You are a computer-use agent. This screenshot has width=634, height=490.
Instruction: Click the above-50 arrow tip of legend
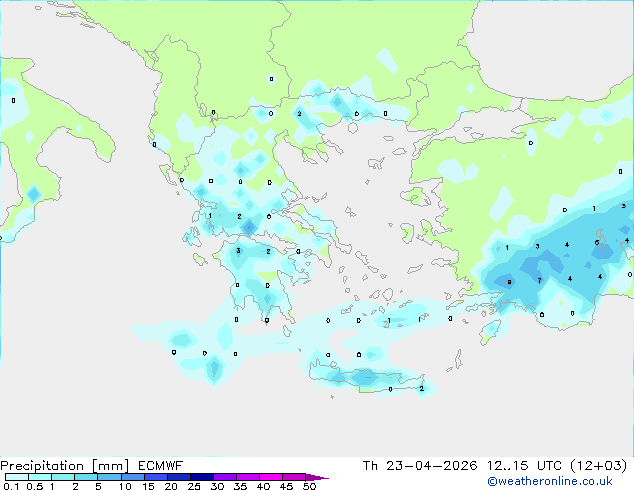(x=317, y=477)
